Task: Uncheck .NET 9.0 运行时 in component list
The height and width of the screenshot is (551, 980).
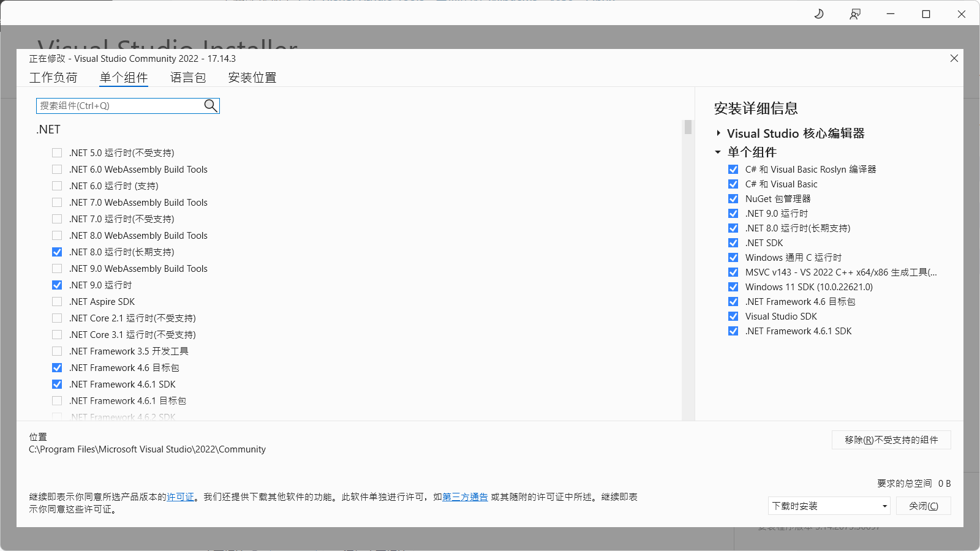Action: [x=57, y=285]
